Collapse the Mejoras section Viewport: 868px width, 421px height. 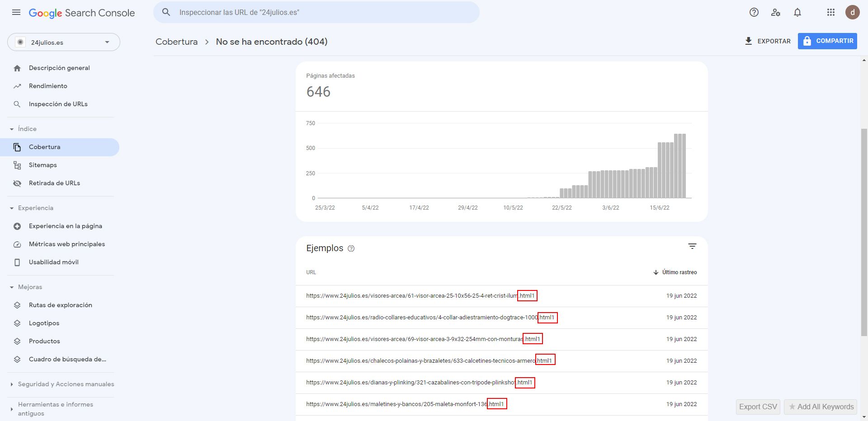click(x=12, y=287)
